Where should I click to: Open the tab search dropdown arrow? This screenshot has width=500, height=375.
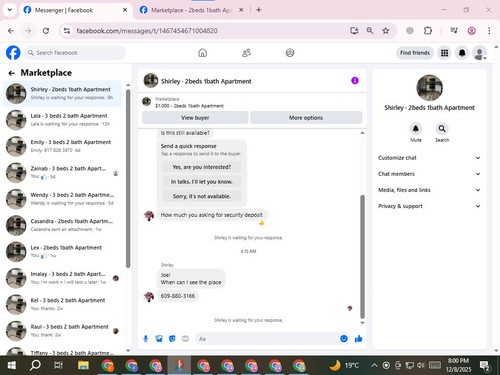(10, 10)
